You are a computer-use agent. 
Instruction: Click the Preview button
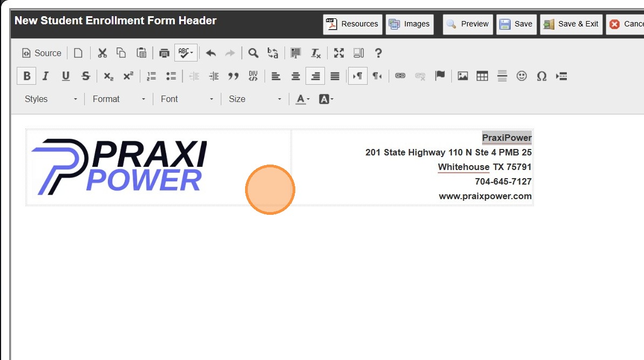coord(468,24)
